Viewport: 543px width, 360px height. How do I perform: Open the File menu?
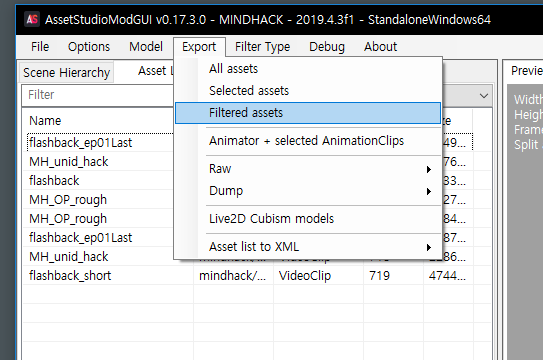tap(40, 47)
